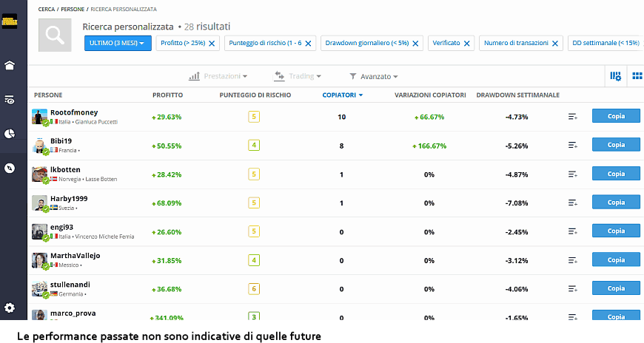The width and height of the screenshot is (644, 343).
Task: Click list-add icon in Harby1999 row
Action: tap(572, 203)
